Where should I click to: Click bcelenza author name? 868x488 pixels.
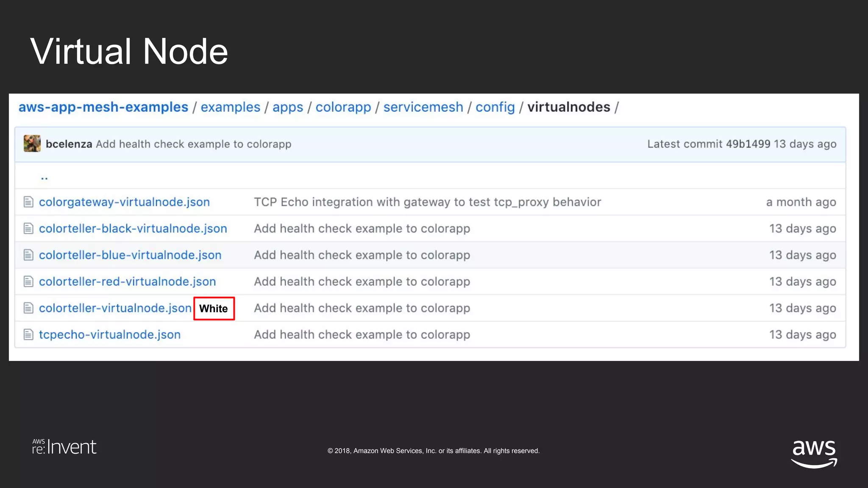coord(69,144)
